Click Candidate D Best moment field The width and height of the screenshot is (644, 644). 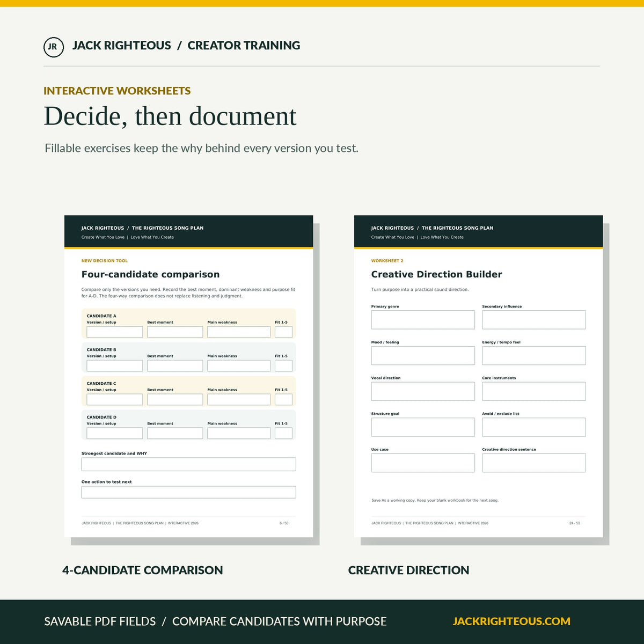[175, 433]
